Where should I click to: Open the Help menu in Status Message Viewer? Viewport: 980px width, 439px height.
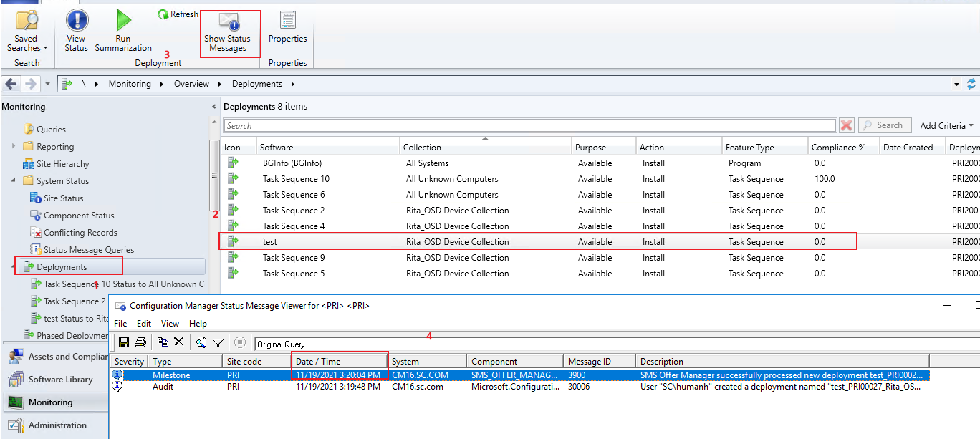[x=198, y=324]
